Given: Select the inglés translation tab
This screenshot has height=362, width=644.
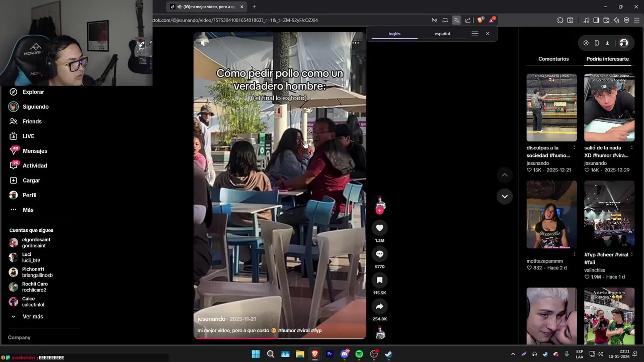Looking at the screenshot, I should coord(394,34).
